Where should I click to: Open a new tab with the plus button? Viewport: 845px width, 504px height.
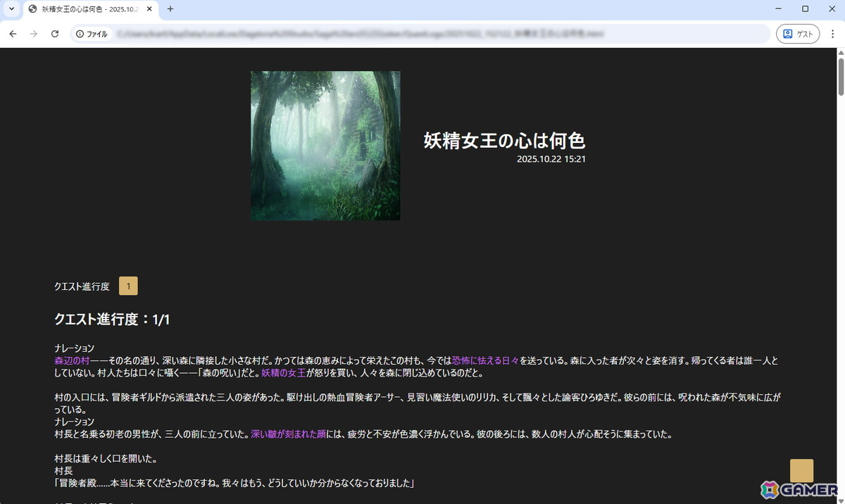point(169,10)
